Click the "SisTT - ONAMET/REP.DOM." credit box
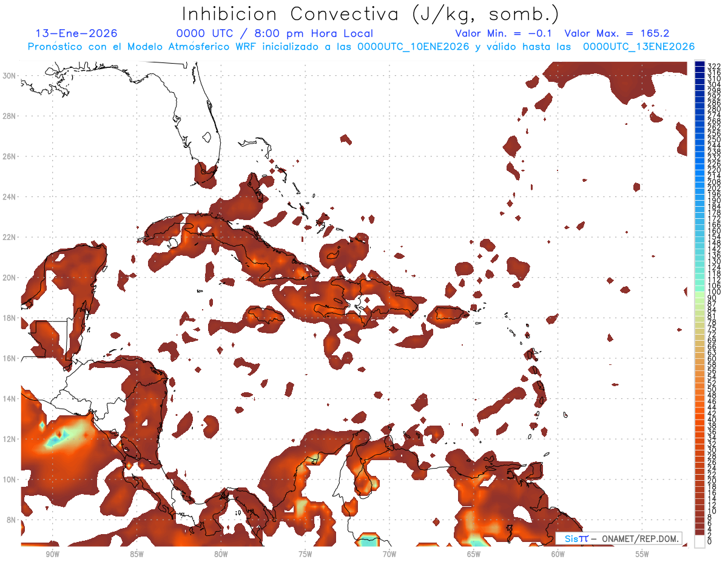 pos(618,538)
